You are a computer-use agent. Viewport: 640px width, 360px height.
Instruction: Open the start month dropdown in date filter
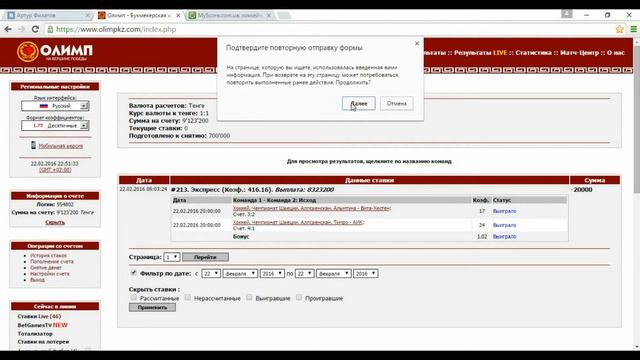coord(240,273)
